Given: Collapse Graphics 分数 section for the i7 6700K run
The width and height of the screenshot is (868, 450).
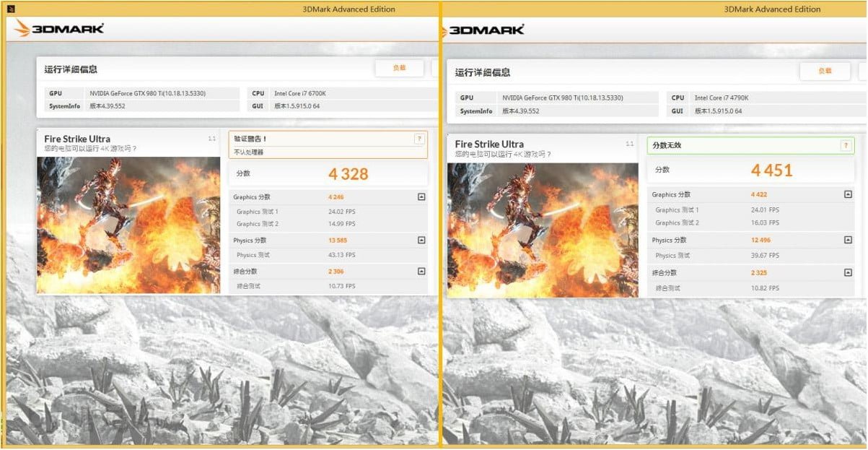Looking at the screenshot, I should pos(421,197).
